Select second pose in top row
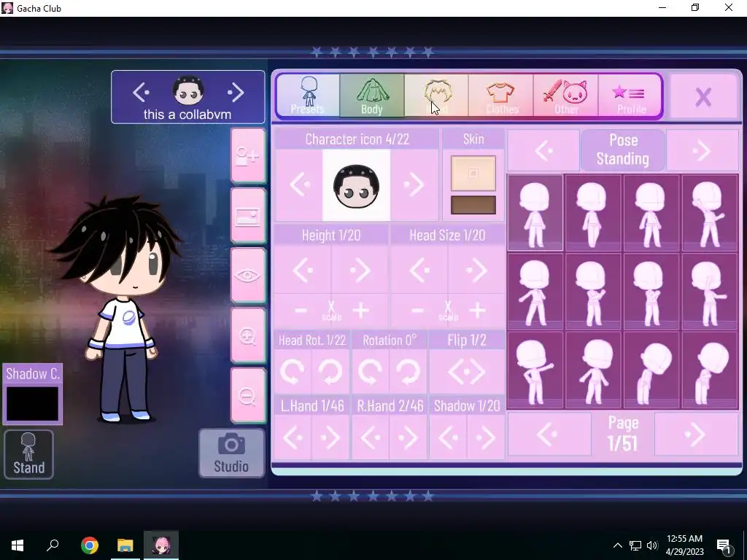The width and height of the screenshot is (747, 560). point(593,212)
